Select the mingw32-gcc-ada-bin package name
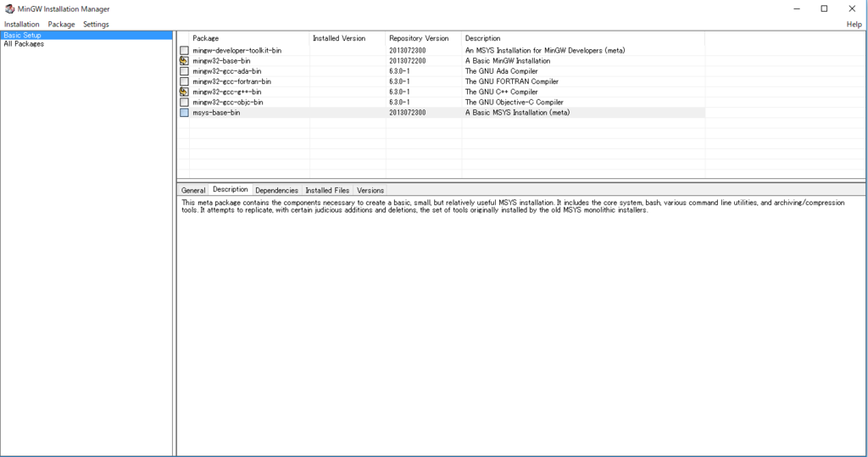The width and height of the screenshot is (868, 457). 227,71
